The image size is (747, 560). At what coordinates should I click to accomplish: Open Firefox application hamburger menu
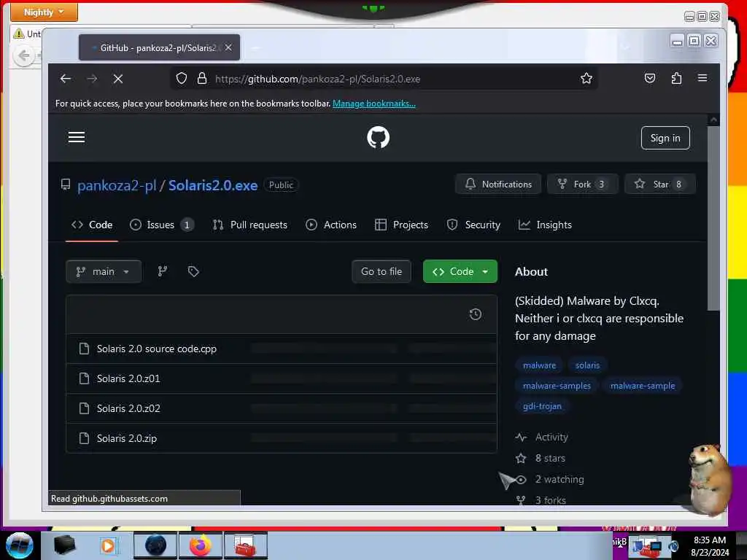coord(703,78)
